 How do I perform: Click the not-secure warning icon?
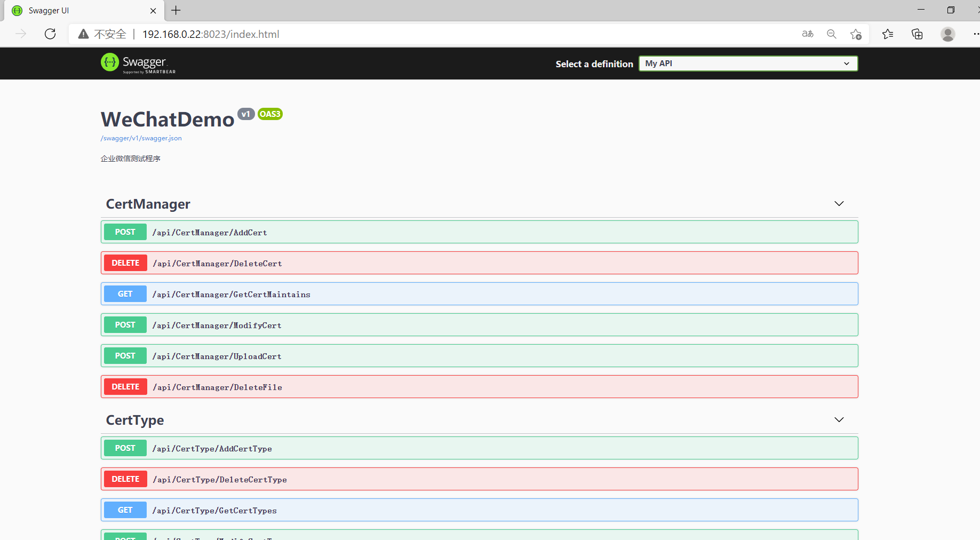(84, 34)
